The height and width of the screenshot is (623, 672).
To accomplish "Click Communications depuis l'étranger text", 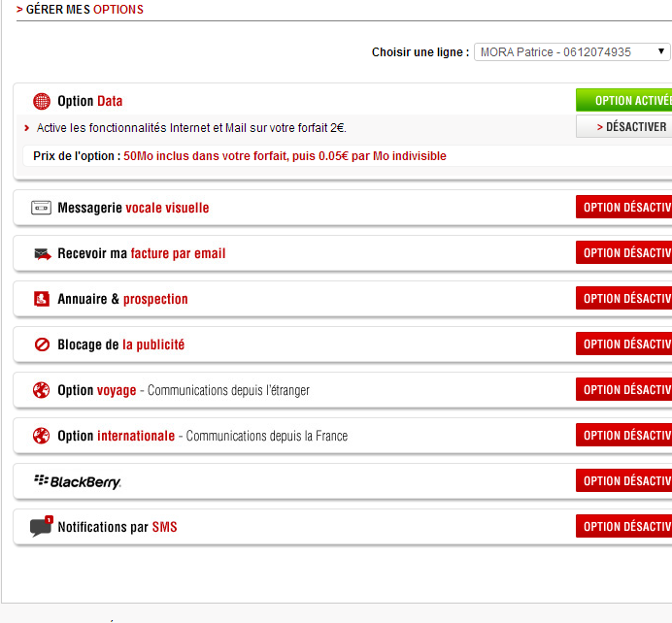I will (x=228, y=390).
